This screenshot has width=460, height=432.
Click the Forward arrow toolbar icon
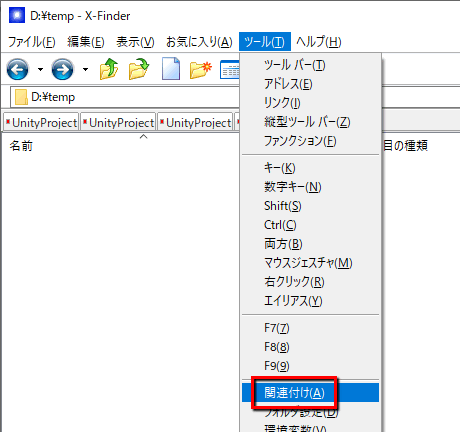click(62, 69)
